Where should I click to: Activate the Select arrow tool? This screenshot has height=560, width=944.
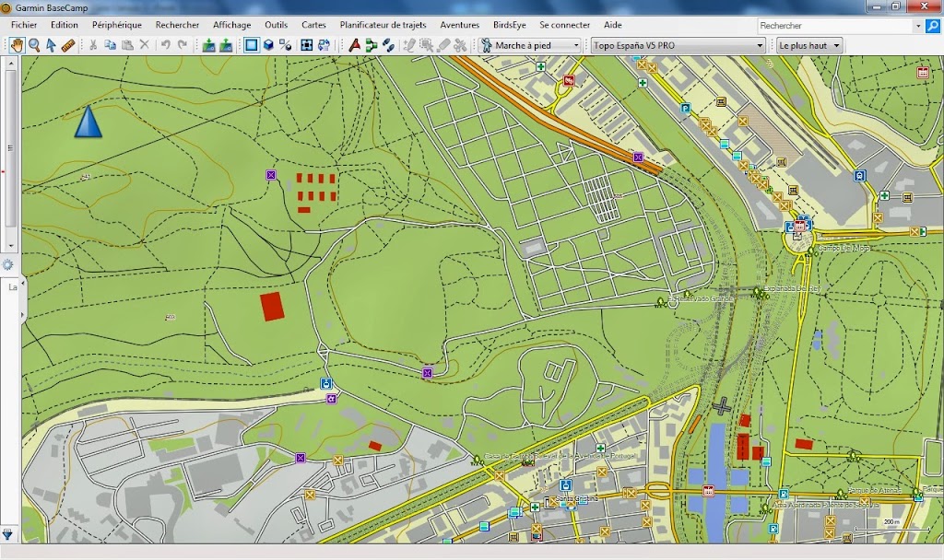(52, 45)
